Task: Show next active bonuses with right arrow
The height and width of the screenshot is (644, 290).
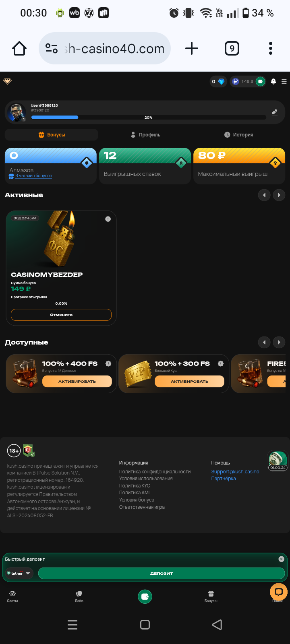Action: point(279,195)
